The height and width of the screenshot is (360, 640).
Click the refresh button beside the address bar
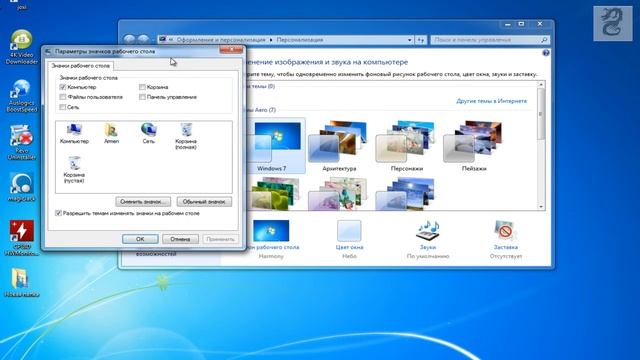point(421,40)
